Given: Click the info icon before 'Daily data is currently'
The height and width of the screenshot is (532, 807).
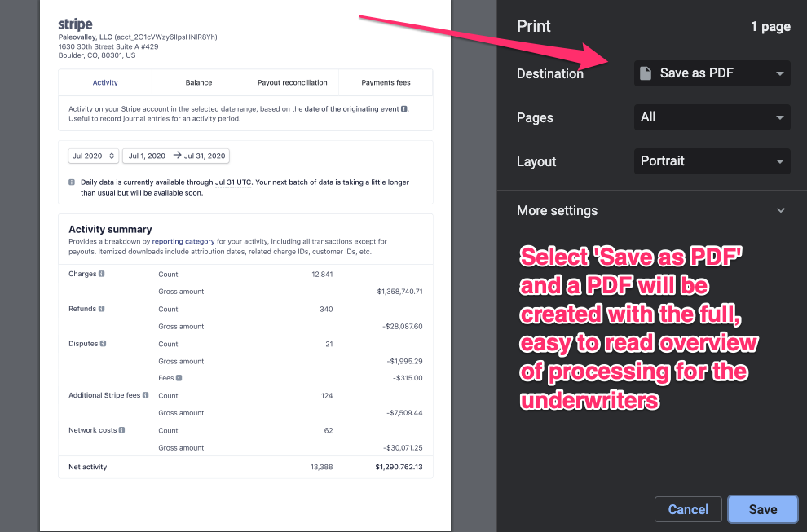Looking at the screenshot, I should coord(72,182).
